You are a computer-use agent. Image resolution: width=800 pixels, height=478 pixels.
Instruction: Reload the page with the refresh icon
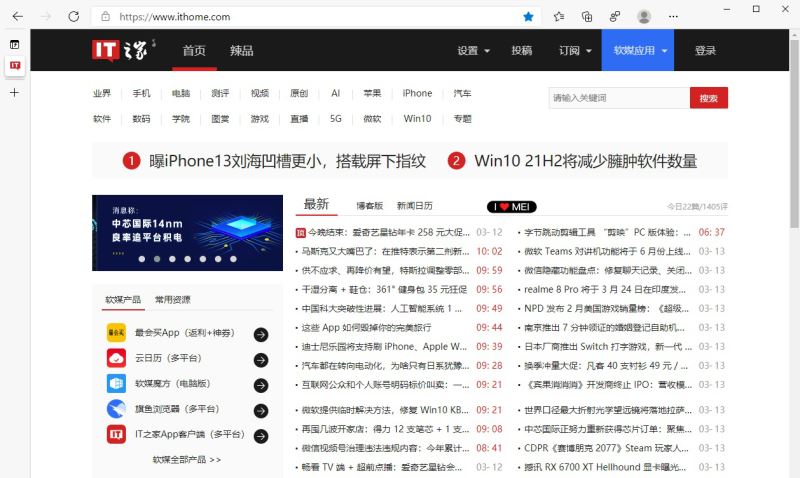73,16
